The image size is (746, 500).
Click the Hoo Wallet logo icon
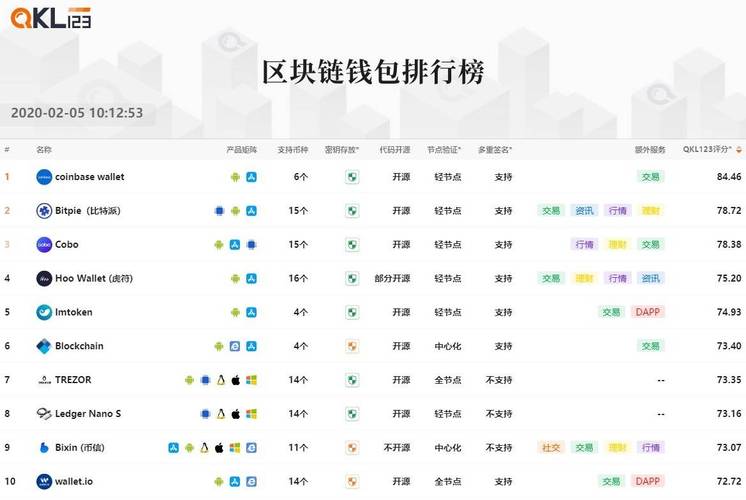click(x=44, y=278)
